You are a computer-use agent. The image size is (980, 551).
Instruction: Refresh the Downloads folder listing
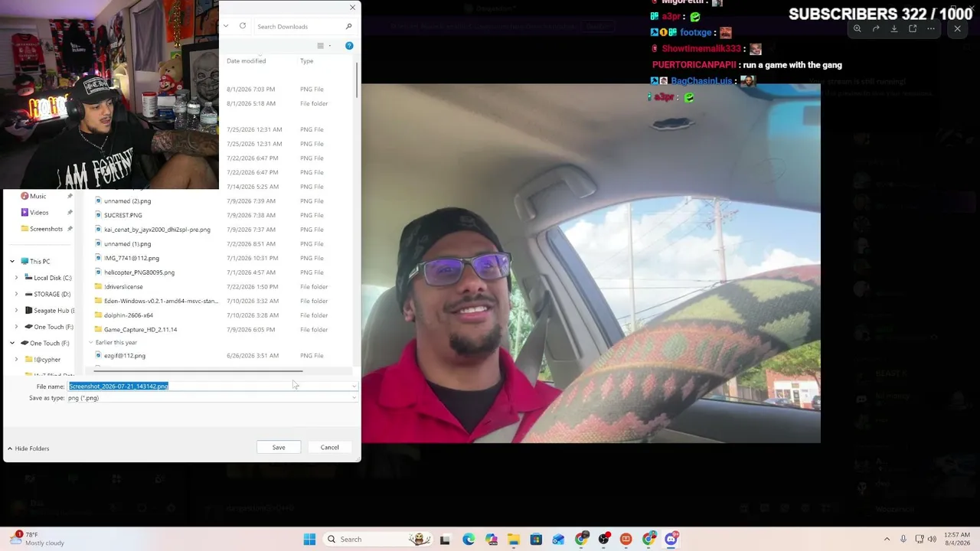point(243,26)
